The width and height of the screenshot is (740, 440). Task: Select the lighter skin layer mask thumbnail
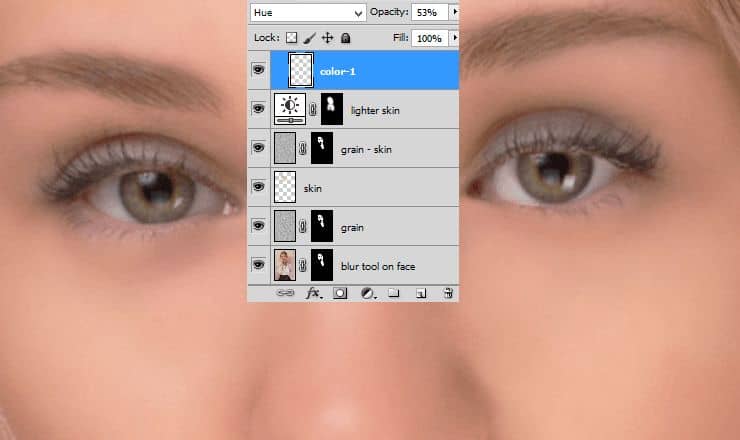[332, 109]
